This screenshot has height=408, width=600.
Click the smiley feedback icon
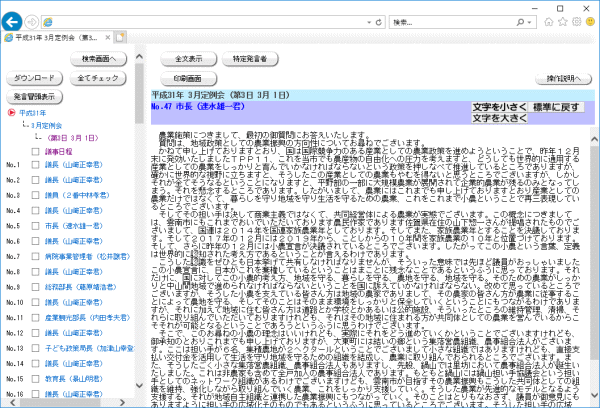coord(590,22)
